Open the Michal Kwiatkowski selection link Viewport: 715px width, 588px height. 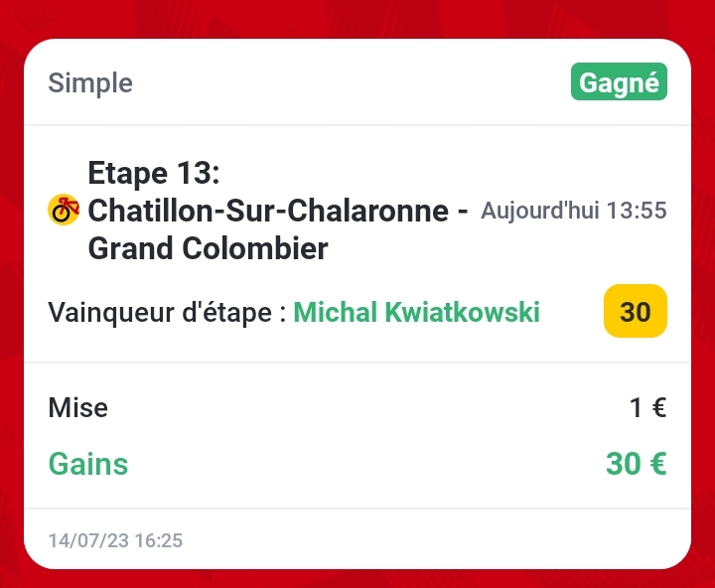pyautogui.click(x=417, y=313)
